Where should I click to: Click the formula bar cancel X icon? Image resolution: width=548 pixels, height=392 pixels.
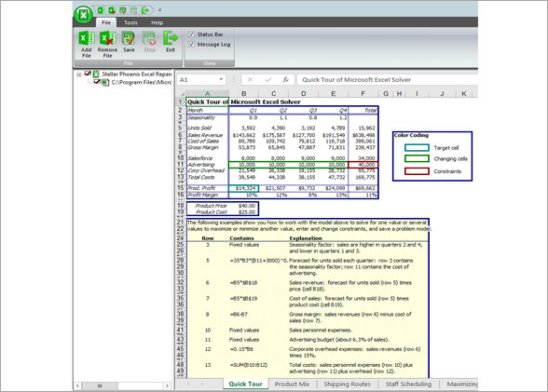[x=250, y=79]
